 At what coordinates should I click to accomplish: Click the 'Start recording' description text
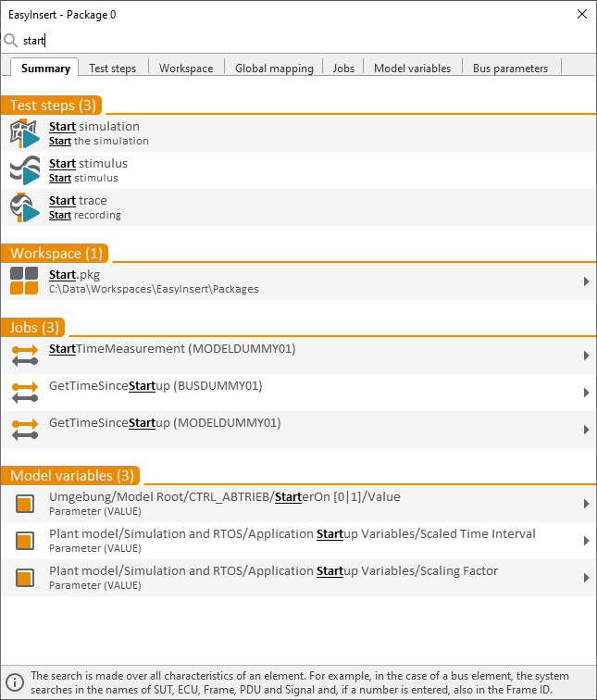[85, 215]
